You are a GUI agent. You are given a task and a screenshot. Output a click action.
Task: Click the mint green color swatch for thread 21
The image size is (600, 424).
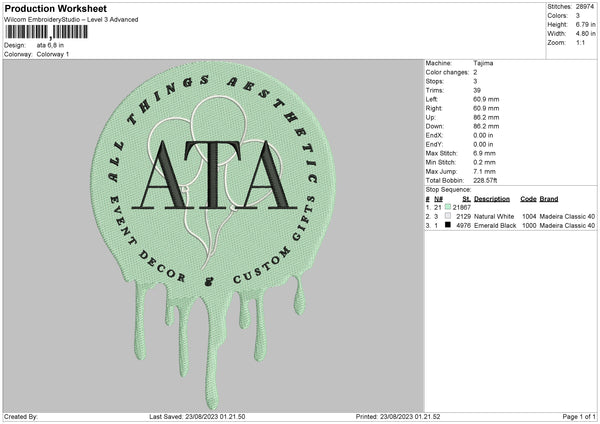tap(448, 207)
